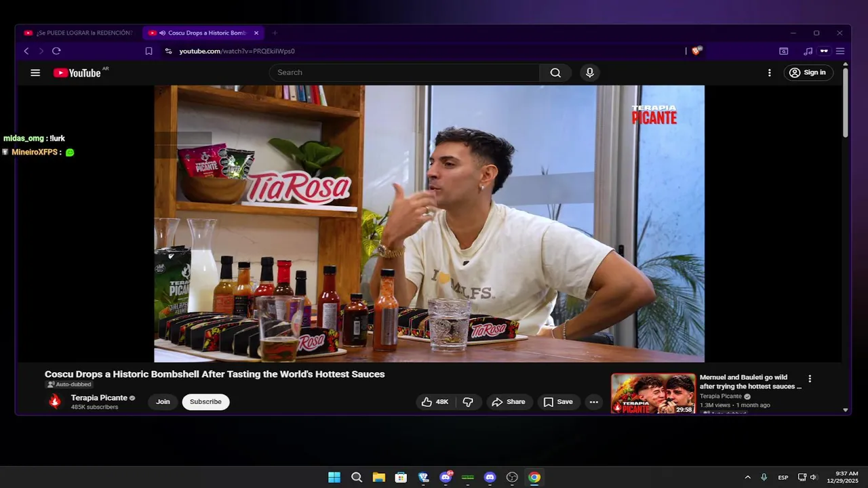Open site settings icon beside the URL
Image resolution: width=868 pixels, height=488 pixels.
point(168,51)
